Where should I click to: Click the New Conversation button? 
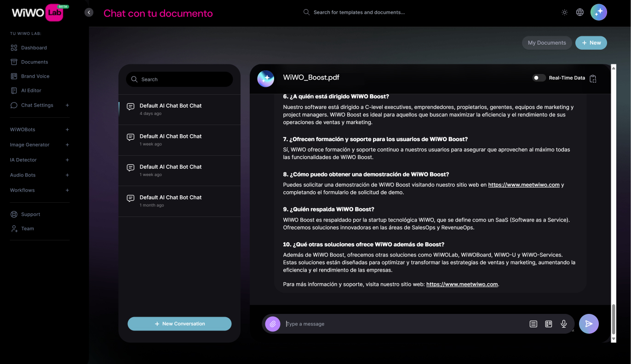click(179, 324)
